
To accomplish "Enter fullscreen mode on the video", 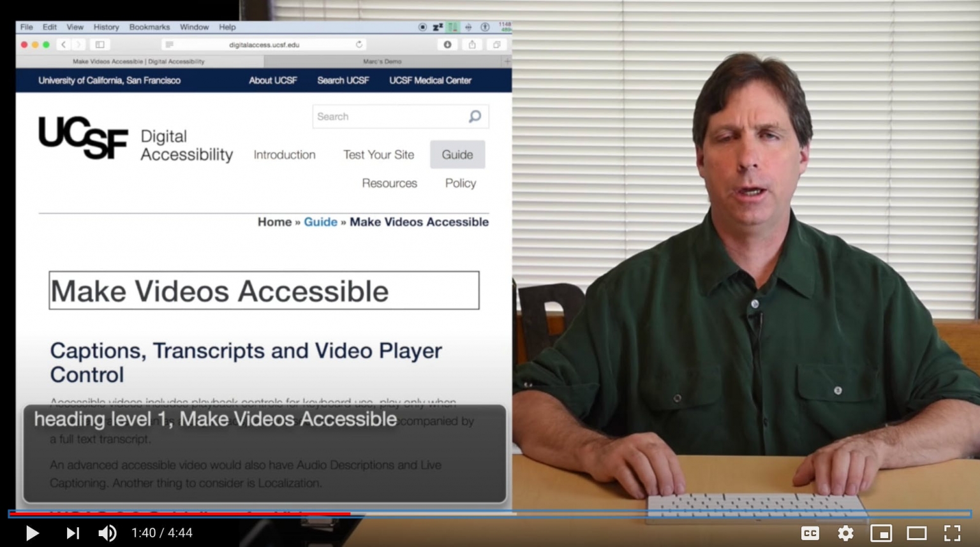I will (x=952, y=533).
